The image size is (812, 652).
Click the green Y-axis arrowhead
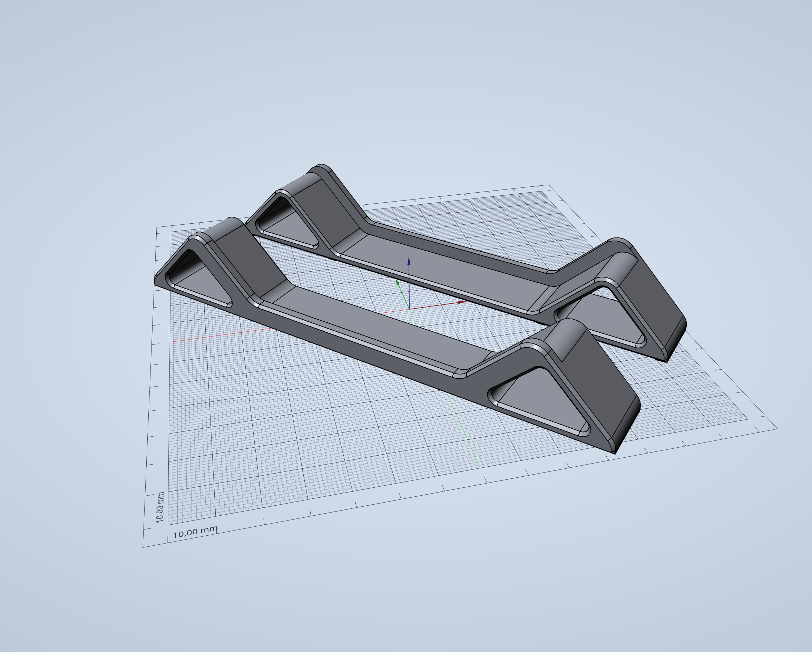[x=398, y=282]
